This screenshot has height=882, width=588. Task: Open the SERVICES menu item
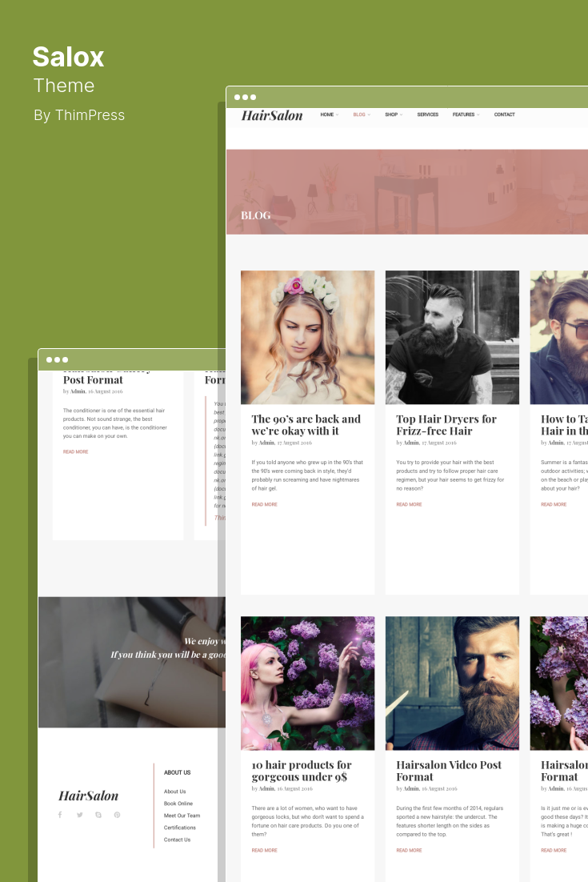coord(428,114)
